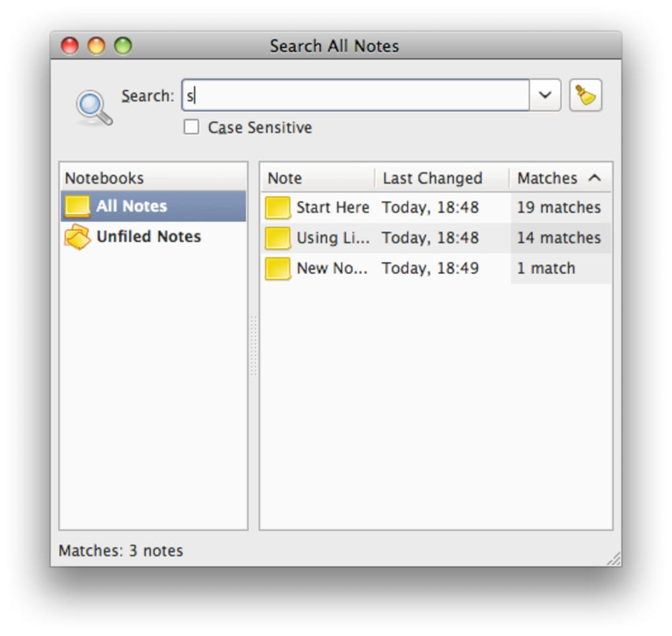Click the Unfiled Notes folder icon

click(78, 237)
